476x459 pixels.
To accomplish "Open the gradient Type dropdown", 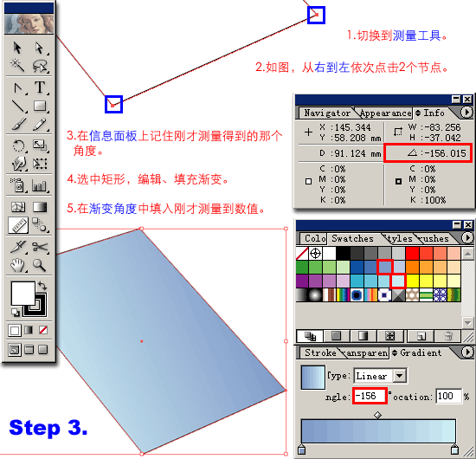I will [399, 376].
